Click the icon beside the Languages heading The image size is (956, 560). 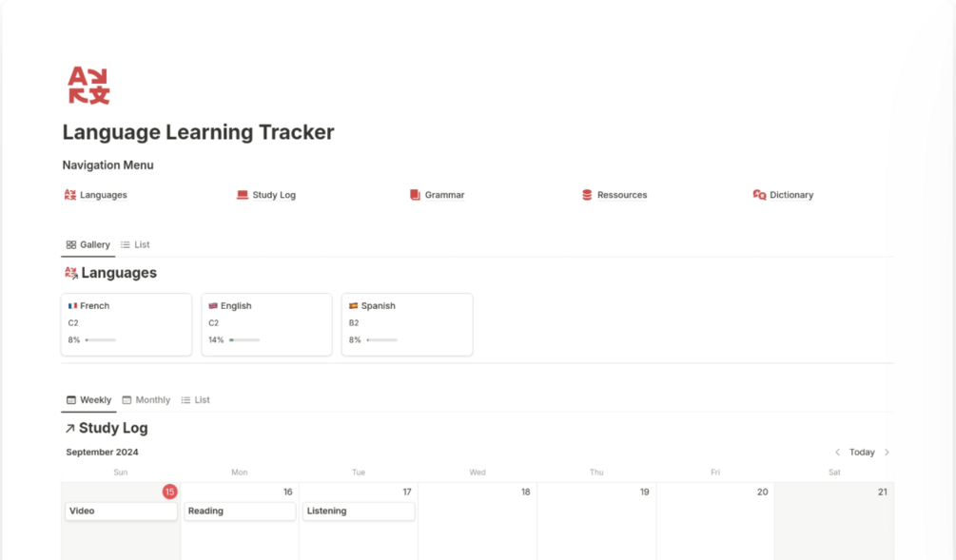[70, 273]
